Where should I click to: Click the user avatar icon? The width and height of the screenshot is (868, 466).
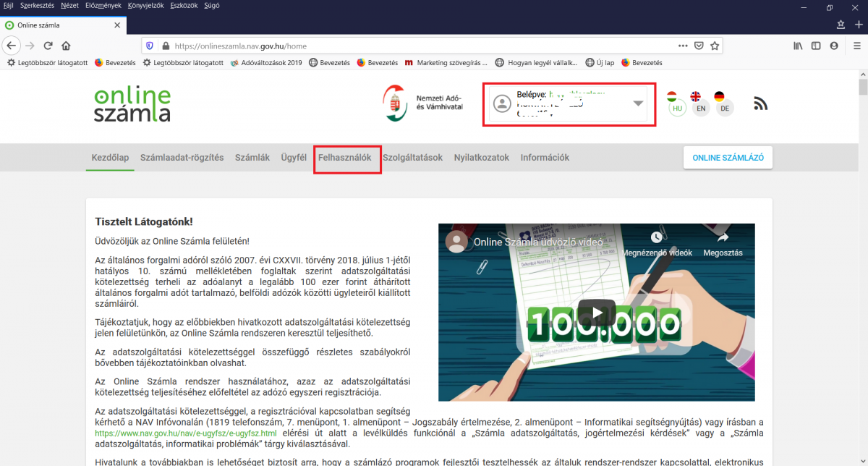(x=501, y=104)
